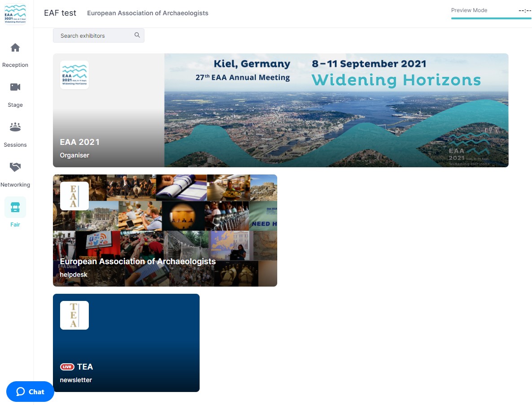
Task: Click the Sessions label
Action: click(15, 145)
